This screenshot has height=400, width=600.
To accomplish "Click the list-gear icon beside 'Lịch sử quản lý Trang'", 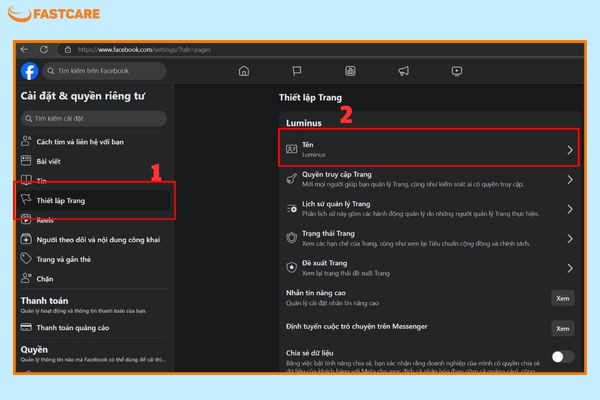I will pyautogui.click(x=292, y=209).
